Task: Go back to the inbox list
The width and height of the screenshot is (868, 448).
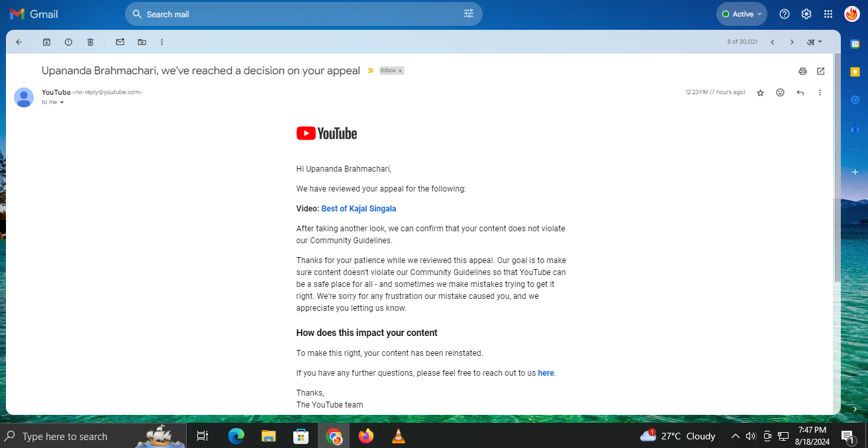Action: tap(19, 42)
